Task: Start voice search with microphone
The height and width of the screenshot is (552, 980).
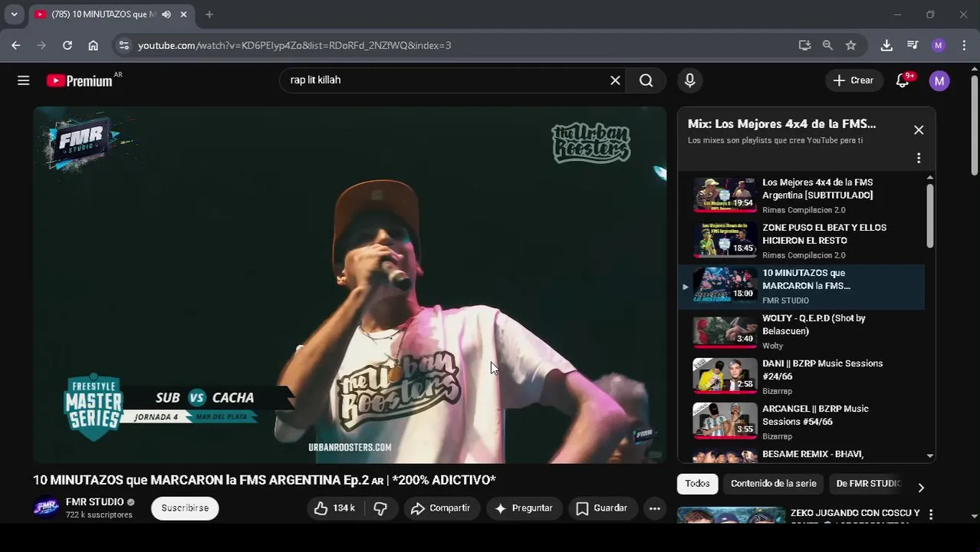Action: coord(689,80)
